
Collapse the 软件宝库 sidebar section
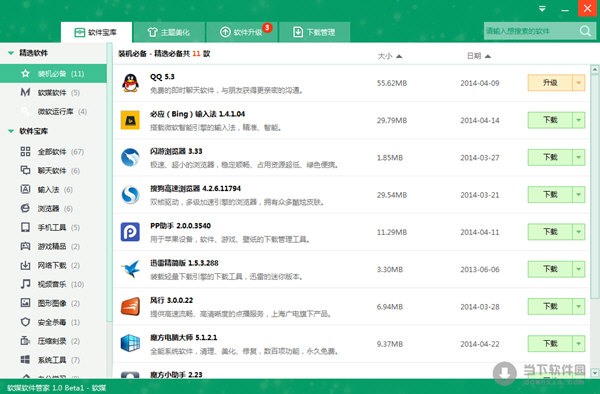tap(11, 131)
